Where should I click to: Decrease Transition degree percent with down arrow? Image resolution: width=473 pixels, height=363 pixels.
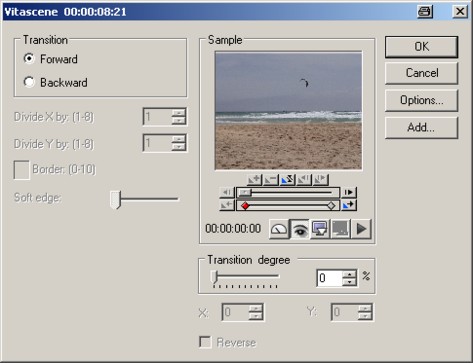point(349,282)
